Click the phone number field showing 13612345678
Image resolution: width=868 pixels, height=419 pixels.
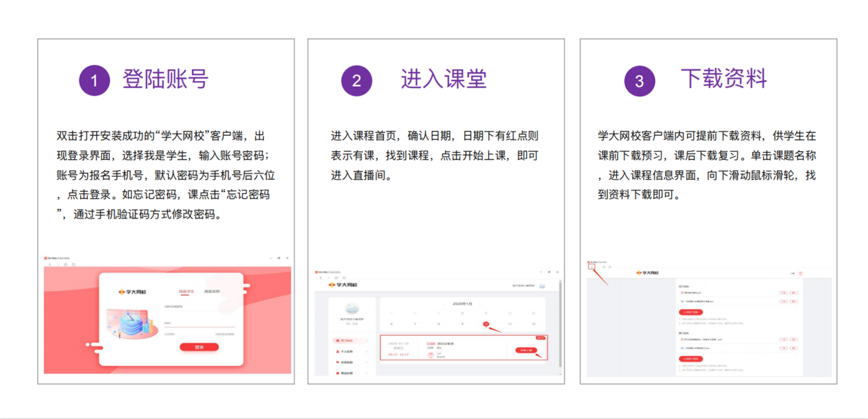[x=199, y=306]
